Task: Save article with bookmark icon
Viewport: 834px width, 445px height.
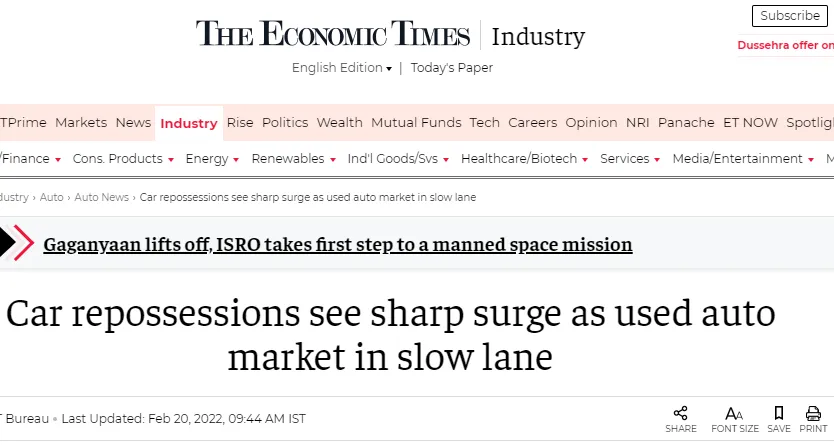Action: coord(779,413)
